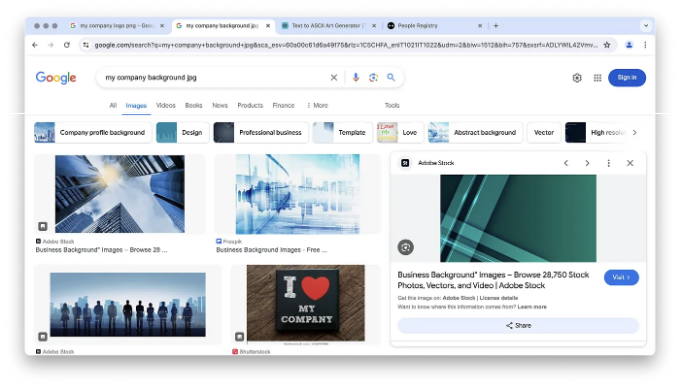Switch to Text to ASCII Art Generator tab
The height and width of the screenshot is (388, 680).
tap(329, 26)
